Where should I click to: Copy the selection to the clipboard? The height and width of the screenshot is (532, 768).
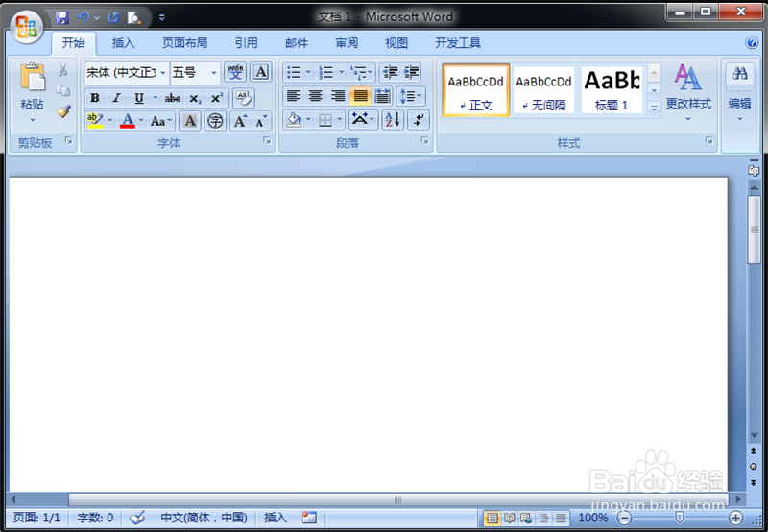point(62,90)
